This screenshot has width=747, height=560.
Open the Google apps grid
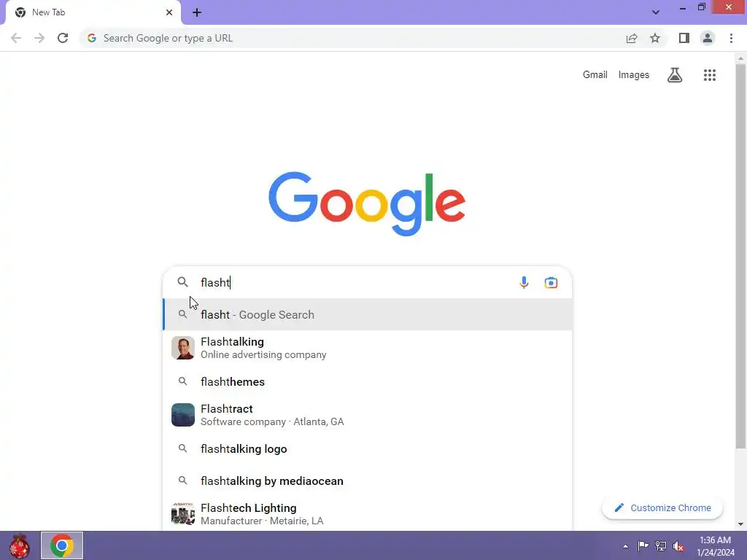(709, 75)
